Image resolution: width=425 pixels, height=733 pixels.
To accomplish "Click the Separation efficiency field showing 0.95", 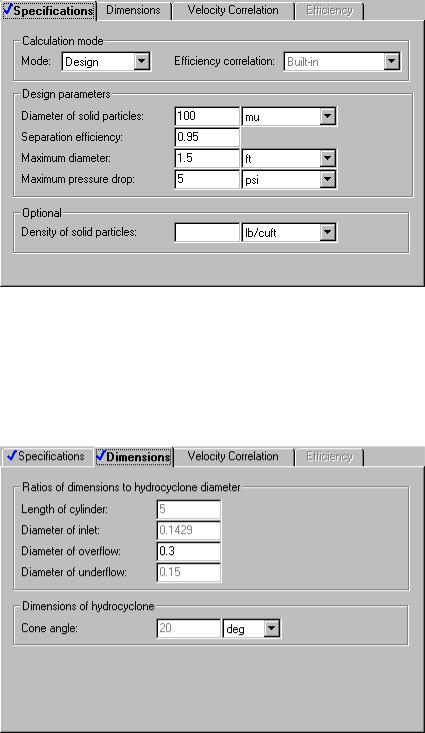I will coord(207,137).
